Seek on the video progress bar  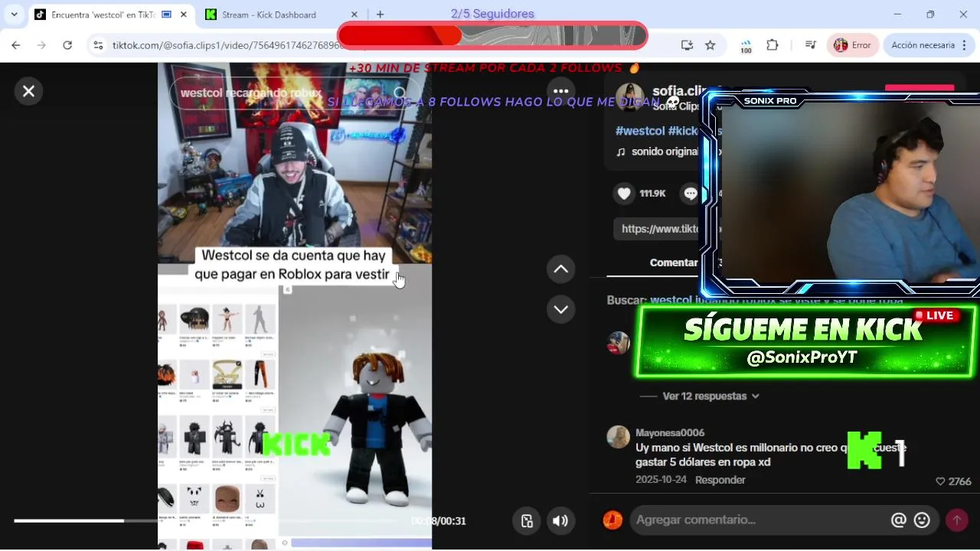click(x=207, y=521)
